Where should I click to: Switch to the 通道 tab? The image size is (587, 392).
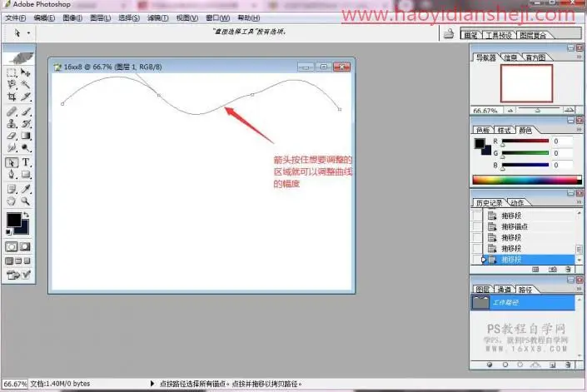point(505,290)
